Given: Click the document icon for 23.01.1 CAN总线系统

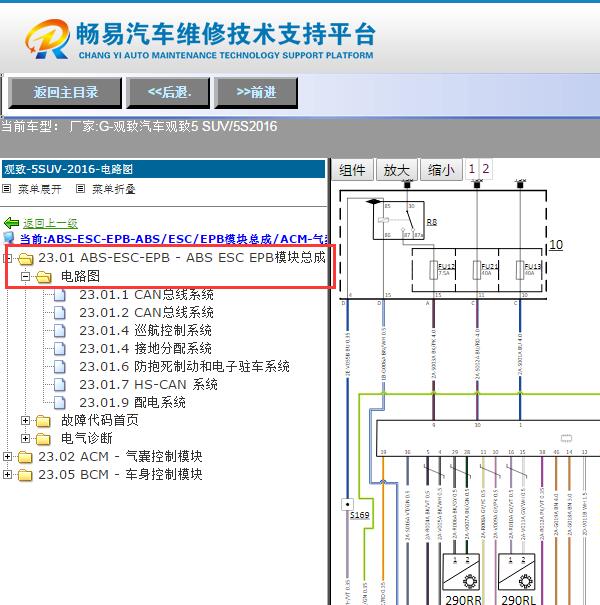Looking at the screenshot, I should pos(59,295).
